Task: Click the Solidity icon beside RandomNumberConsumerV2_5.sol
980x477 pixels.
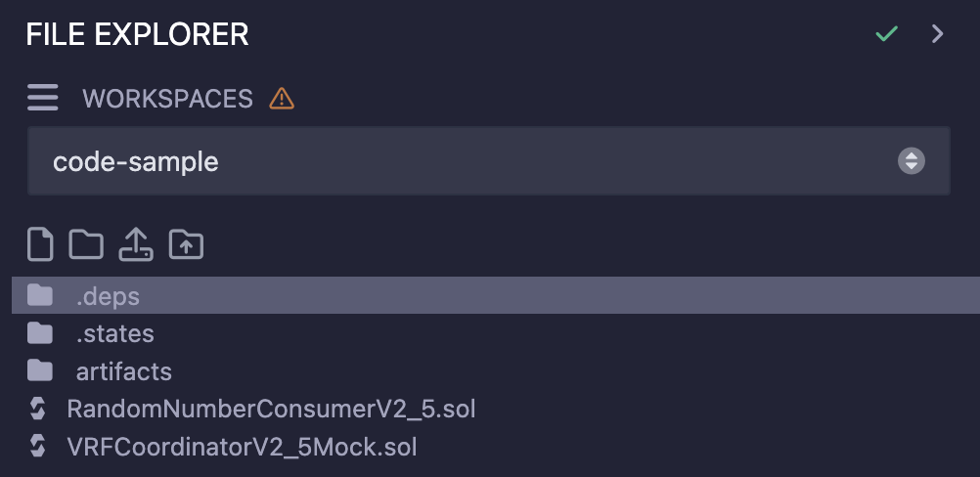Action: pos(39,409)
